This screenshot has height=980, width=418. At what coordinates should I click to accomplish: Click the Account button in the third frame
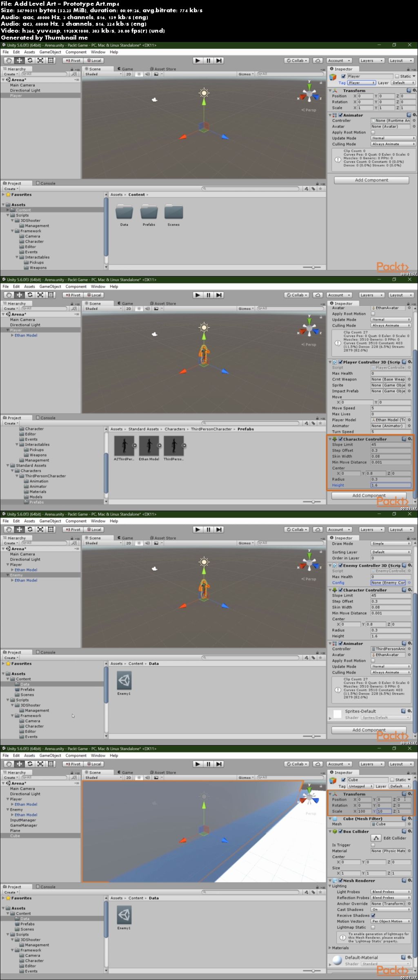(x=339, y=529)
